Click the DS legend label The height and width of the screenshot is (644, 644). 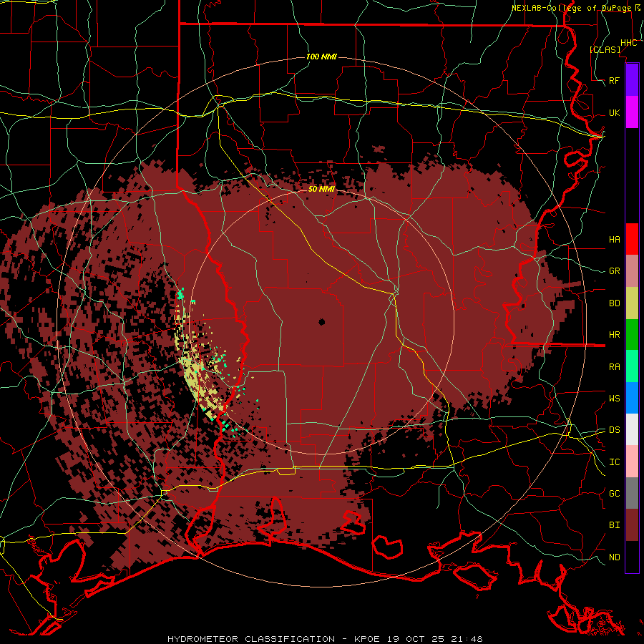click(x=614, y=429)
